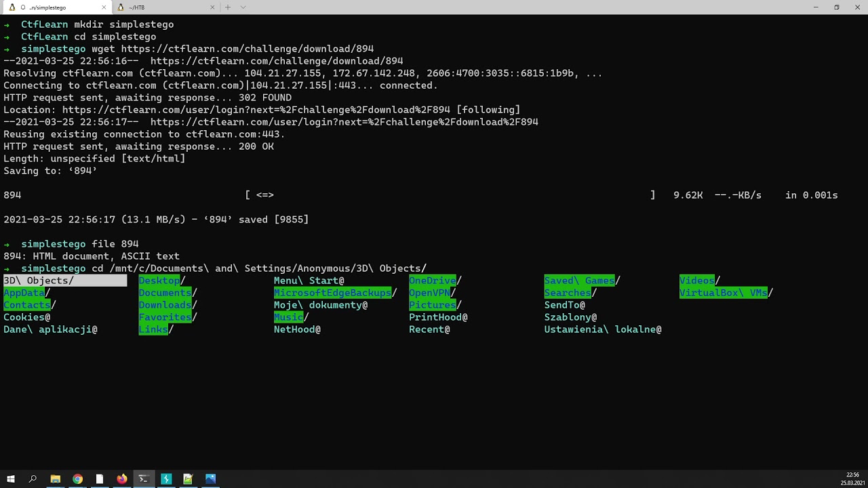Close the ~/HTB tab
This screenshot has height=488, width=868.
click(x=212, y=7)
